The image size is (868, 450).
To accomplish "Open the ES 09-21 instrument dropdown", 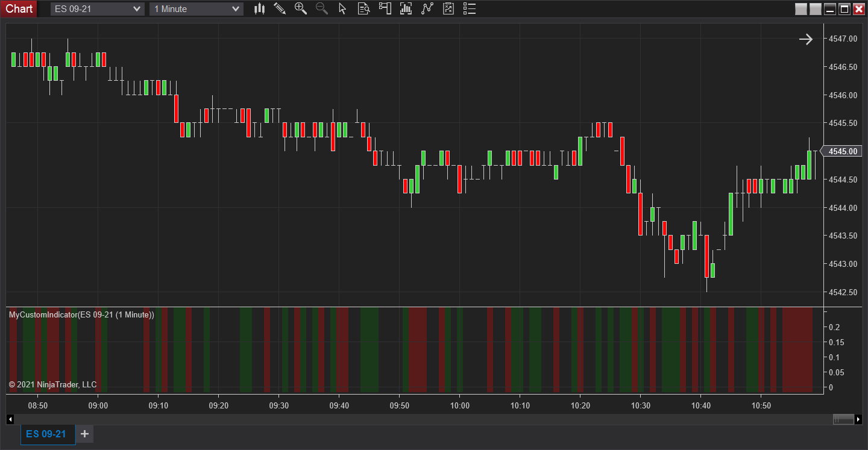I will (97, 9).
